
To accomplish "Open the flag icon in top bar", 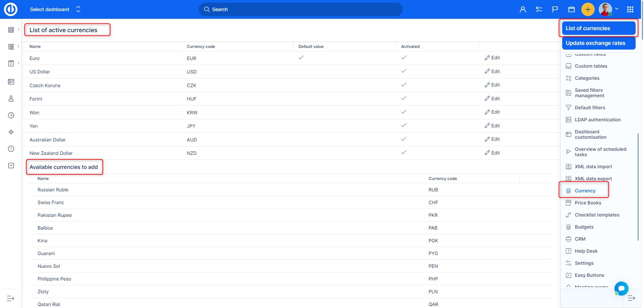I will click(x=555, y=9).
